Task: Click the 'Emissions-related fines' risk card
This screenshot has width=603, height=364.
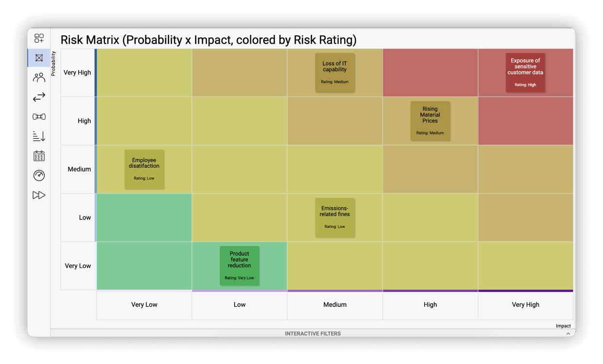Action: point(335,217)
